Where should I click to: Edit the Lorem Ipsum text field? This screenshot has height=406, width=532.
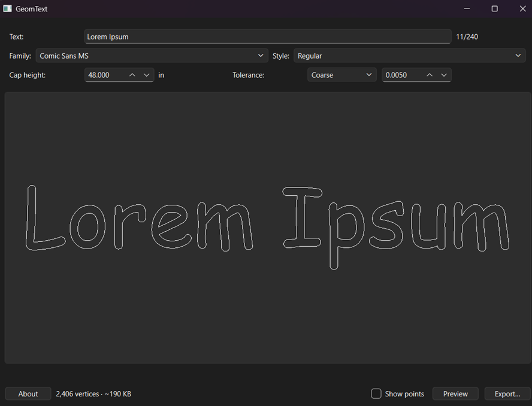click(x=267, y=37)
